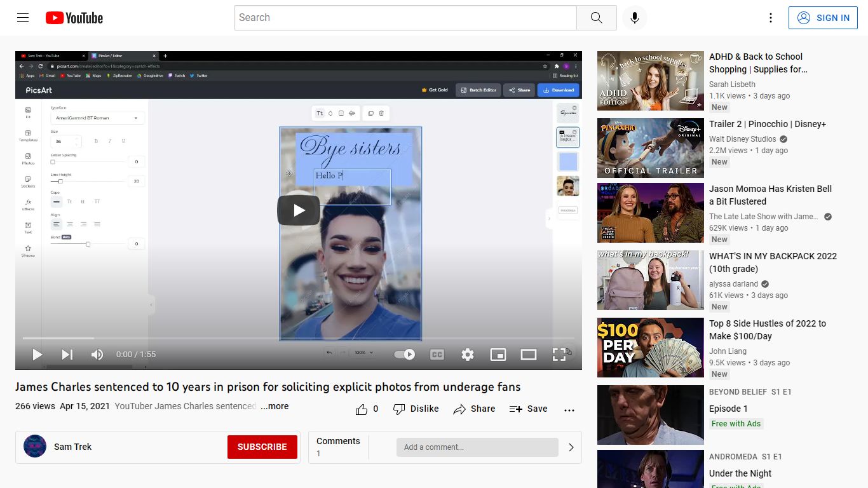The width and height of the screenshot is (868, 488).
Task: Seek on the video progress bar
Action: 299,338
